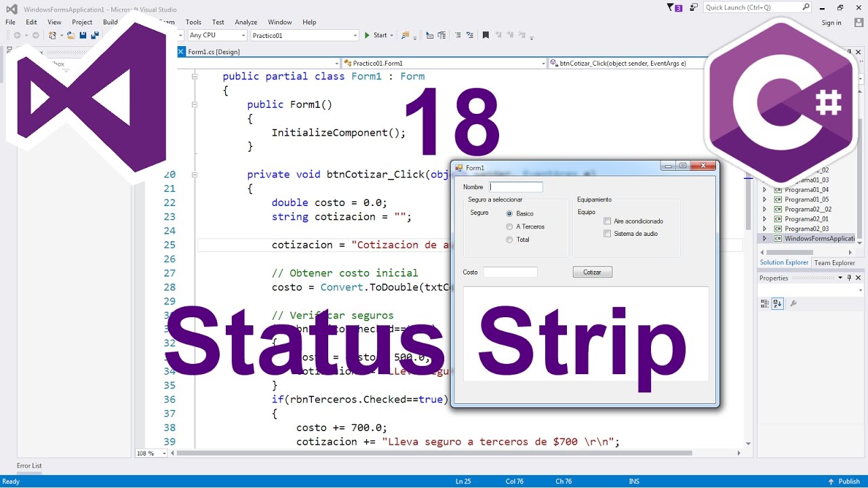Click the New Project toolbar icon
This screenshot has width=868, height=488.
(x=52, y=35)
